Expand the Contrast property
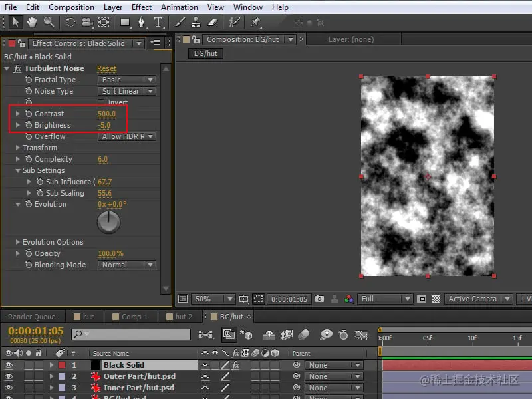The image size is (532, 399). (x=18, y=114)
